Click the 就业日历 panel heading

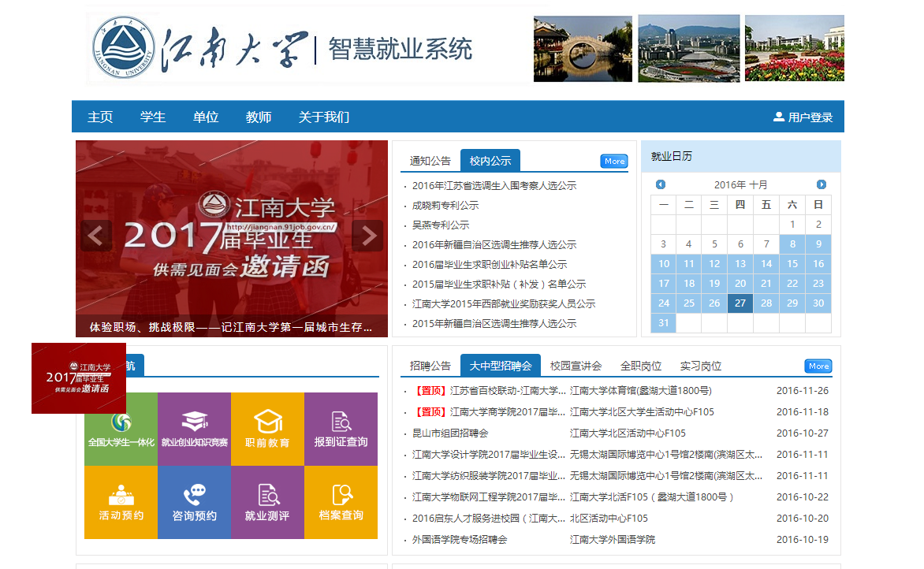(x=671, y=156)
